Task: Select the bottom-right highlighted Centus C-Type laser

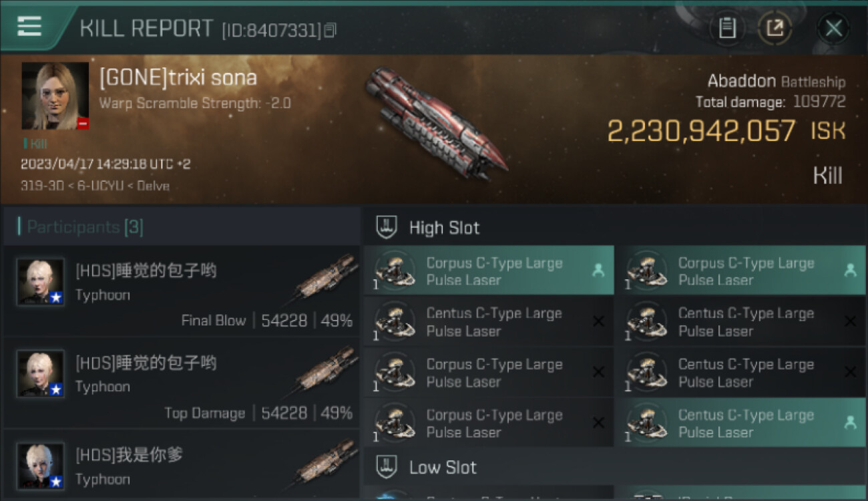Action: click(x=739, y=423)
